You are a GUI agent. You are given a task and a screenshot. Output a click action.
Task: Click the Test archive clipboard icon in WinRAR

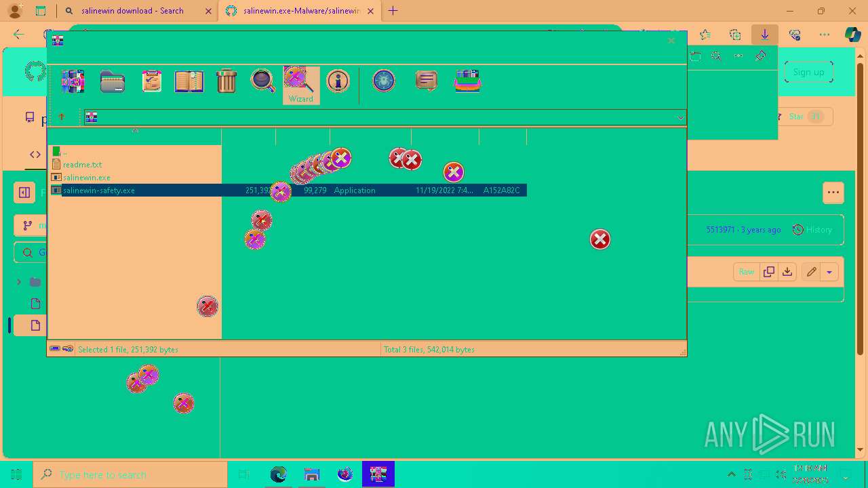pos(151,81)
